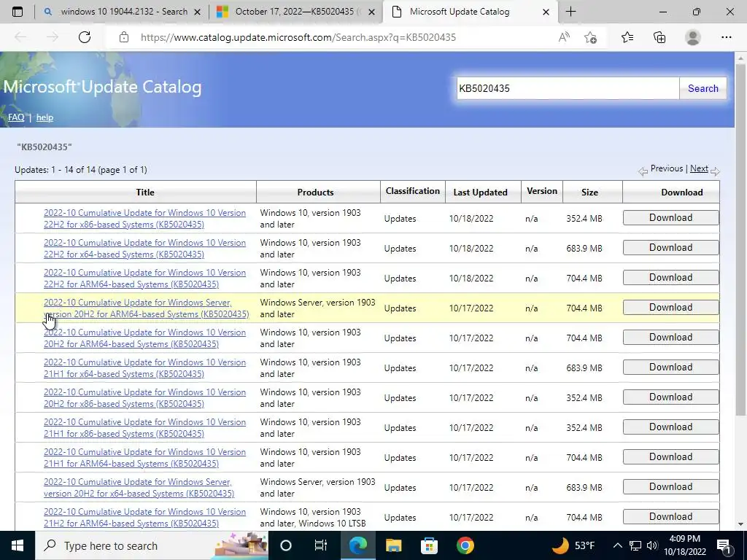Image resolution: width=747 pixels, height=560 pixels.
Task: Download the 22H2 x86 update
Action: click(x=671, y=217)
